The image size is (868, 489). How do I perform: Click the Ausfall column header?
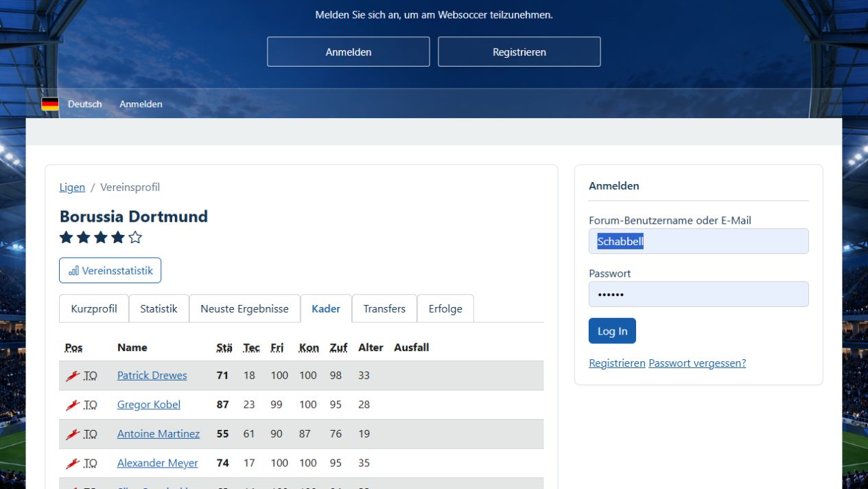(412, 348)
